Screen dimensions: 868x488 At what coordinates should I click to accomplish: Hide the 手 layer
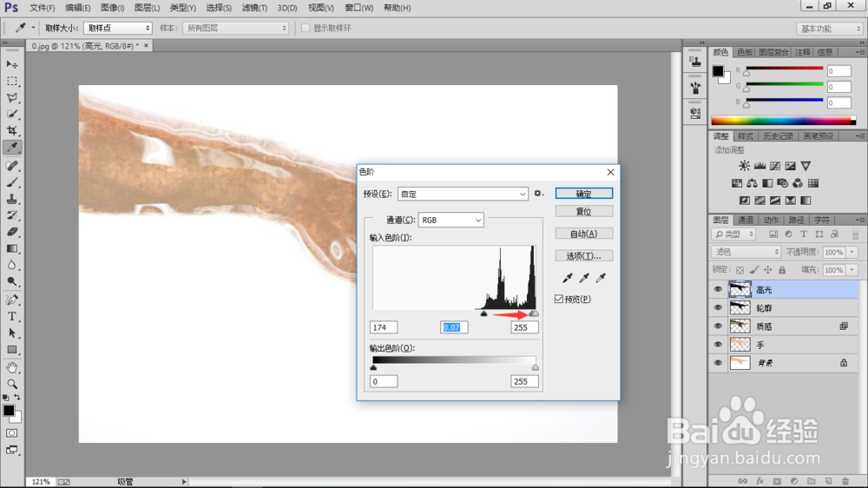pyautogui.click(x=718, y=345)
